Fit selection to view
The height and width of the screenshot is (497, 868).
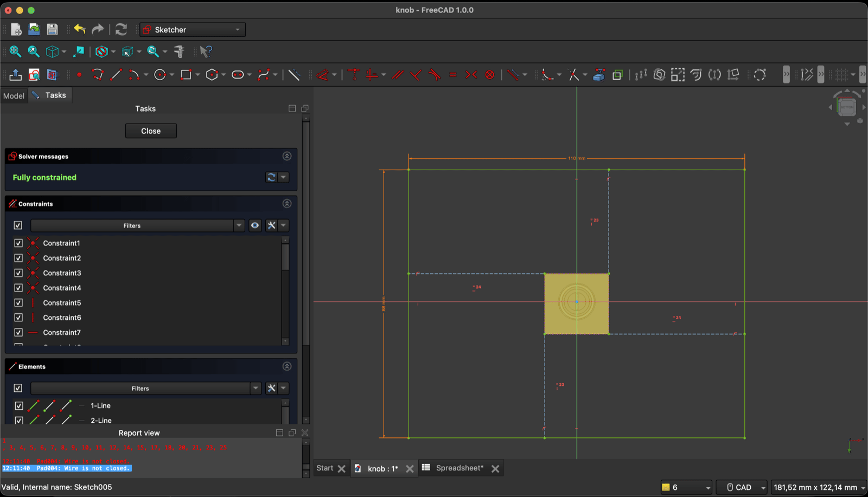pos(34,51)
